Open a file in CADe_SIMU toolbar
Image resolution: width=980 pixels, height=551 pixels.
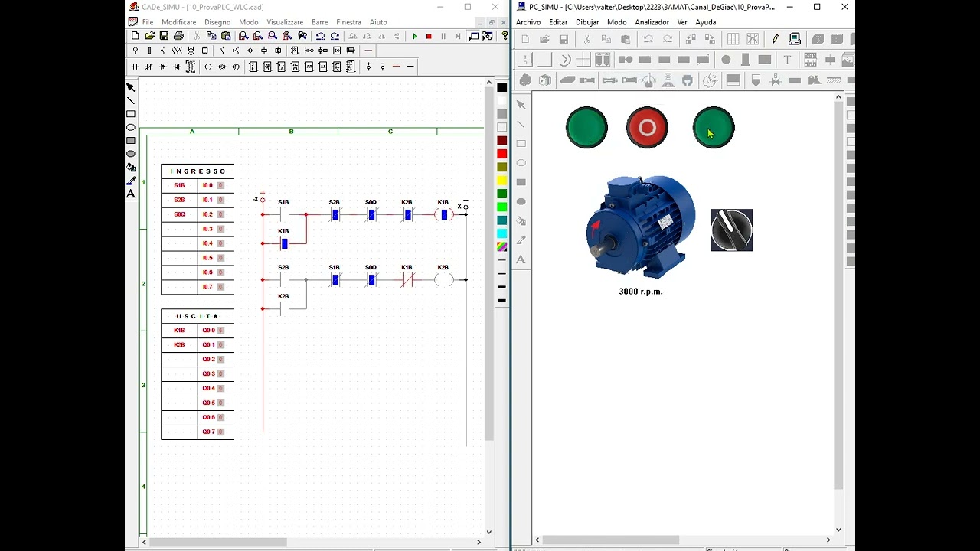coord(150,36)
